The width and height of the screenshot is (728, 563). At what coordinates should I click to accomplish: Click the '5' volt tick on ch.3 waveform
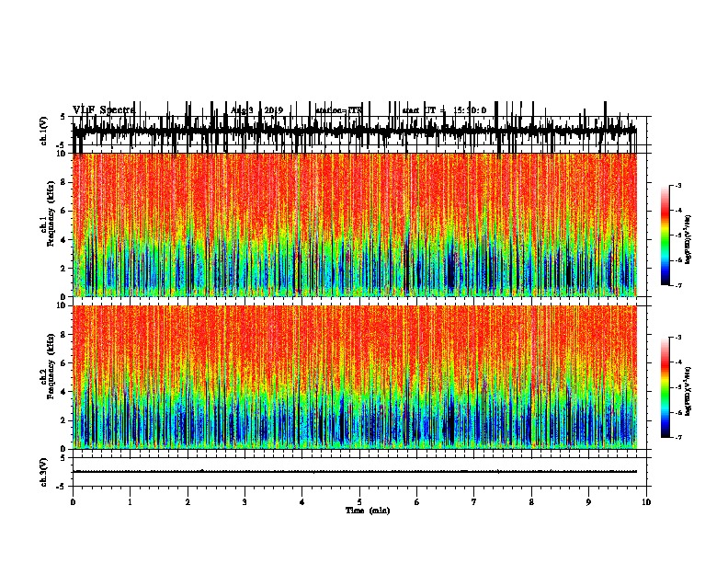pyautogui.click(x=63, y=458)
